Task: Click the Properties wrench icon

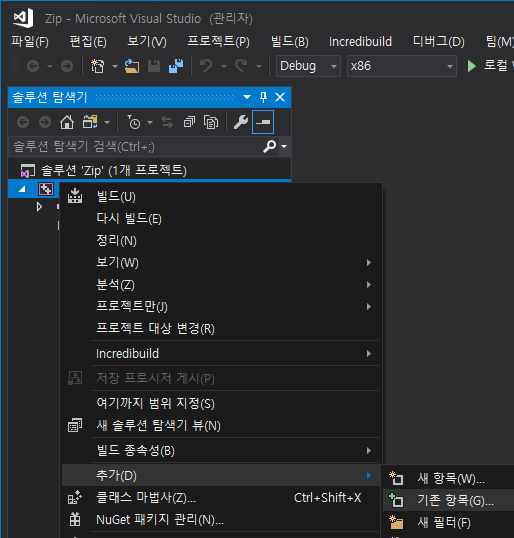Action: 241,122
